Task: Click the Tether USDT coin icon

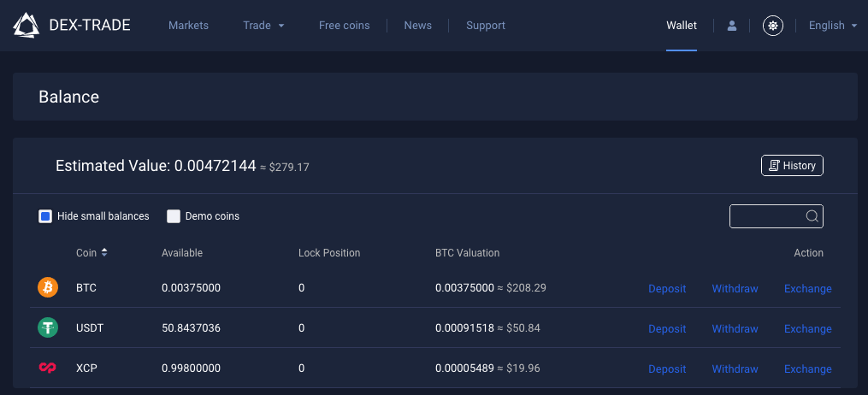Action: 48,328
